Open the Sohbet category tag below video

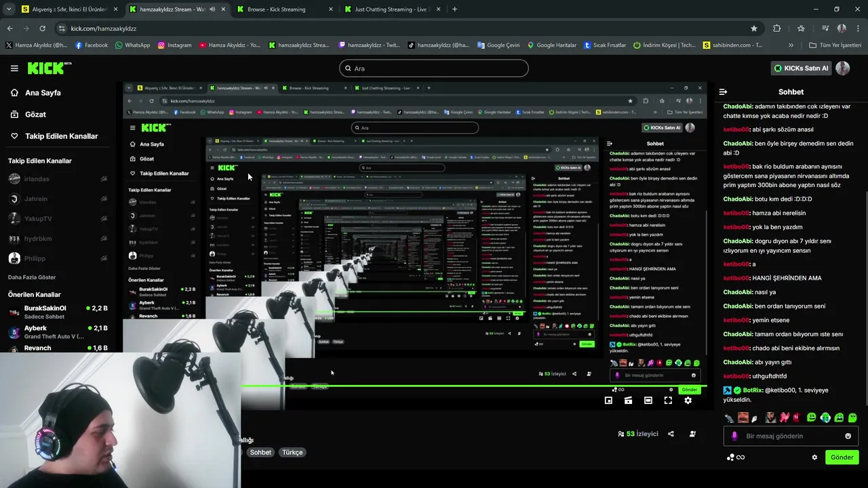(260, 452)
